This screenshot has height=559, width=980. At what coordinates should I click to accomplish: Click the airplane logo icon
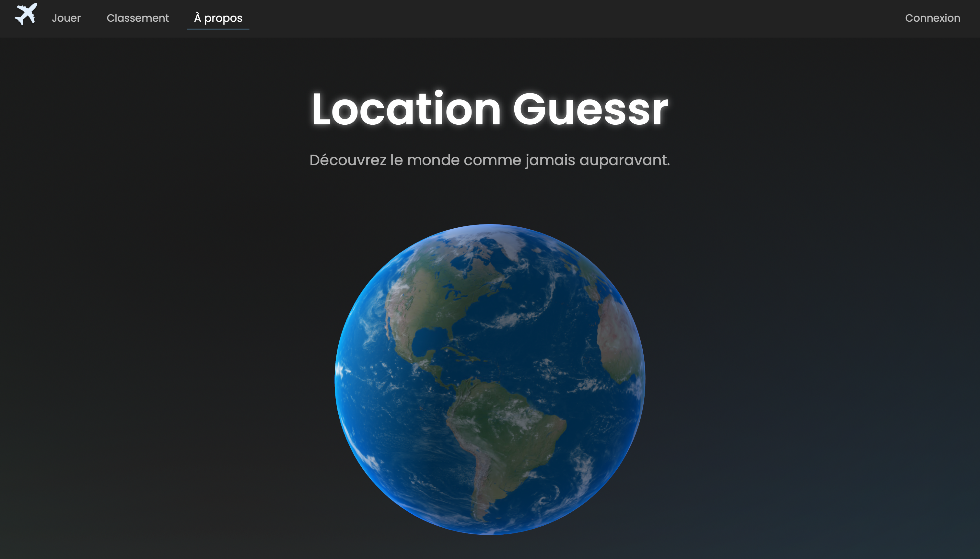25,15
